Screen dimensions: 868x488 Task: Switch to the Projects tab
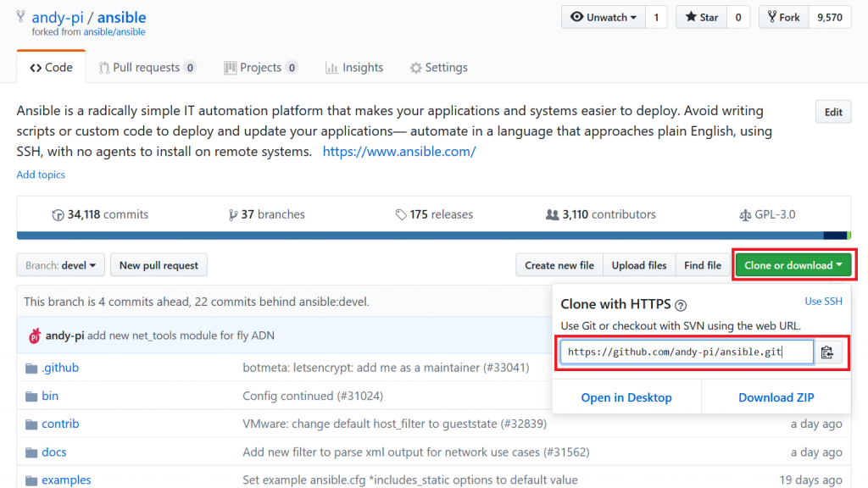pyautogui.click(x=261, y=68)
